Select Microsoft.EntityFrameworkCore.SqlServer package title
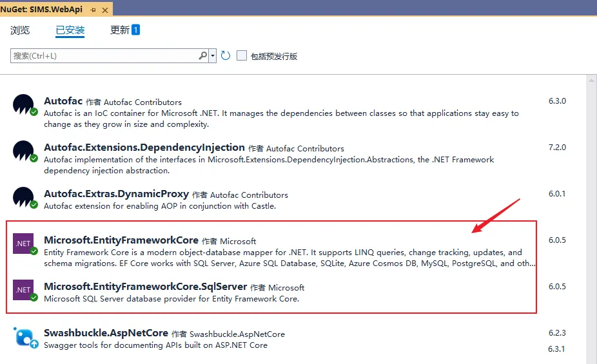Viewport: 597px width, 364px height. (146, 287)
